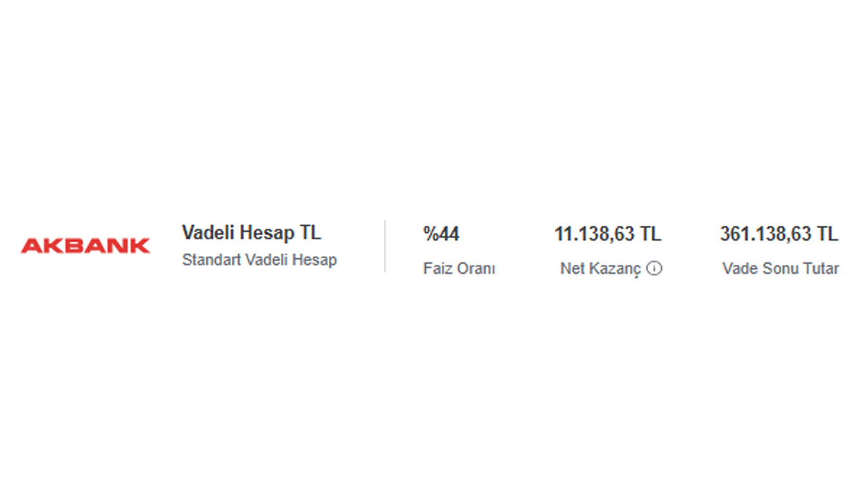The width and height of the screenshot is (868, 488).
Task: Click the %44 interest rate value
Action: (441, 235)
